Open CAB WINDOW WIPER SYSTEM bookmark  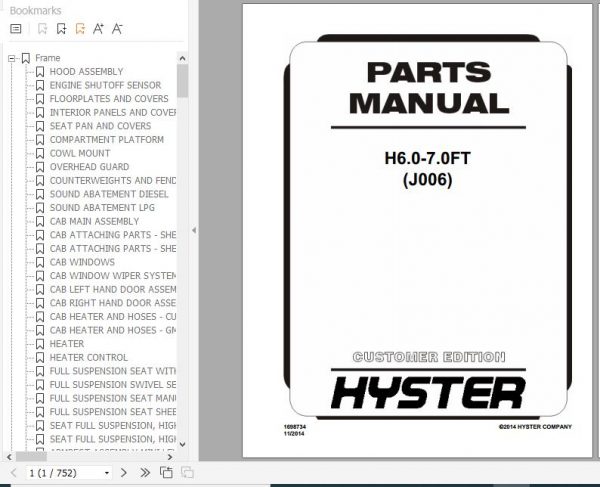[113, 275]
